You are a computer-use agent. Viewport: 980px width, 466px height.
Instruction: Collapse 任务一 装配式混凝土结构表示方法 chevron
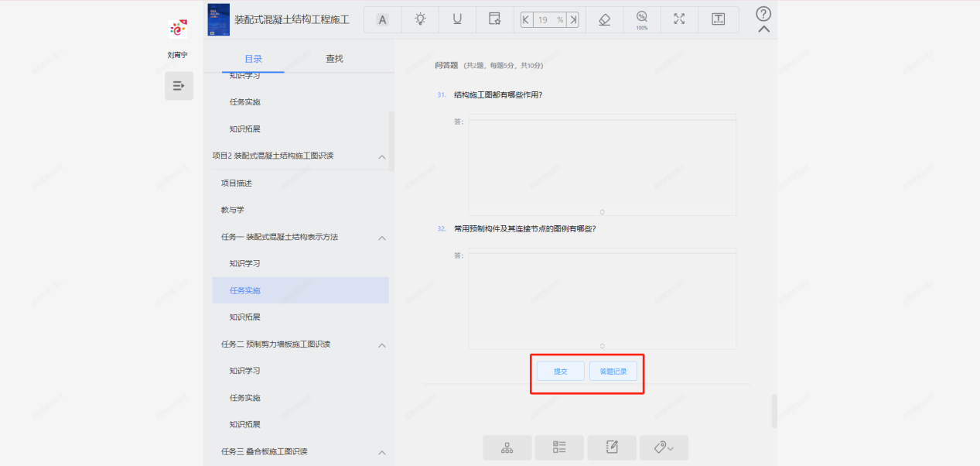pos(381,238)
